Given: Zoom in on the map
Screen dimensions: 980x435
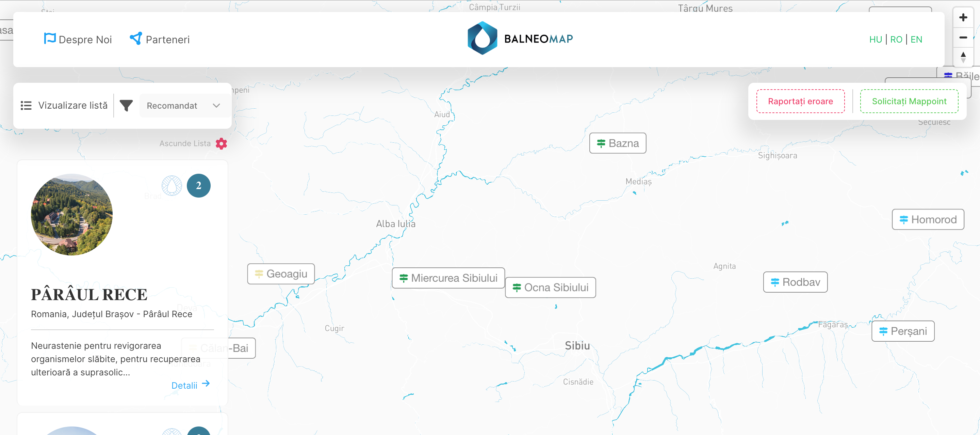Looking at the screenshot, I should [963, 17].
